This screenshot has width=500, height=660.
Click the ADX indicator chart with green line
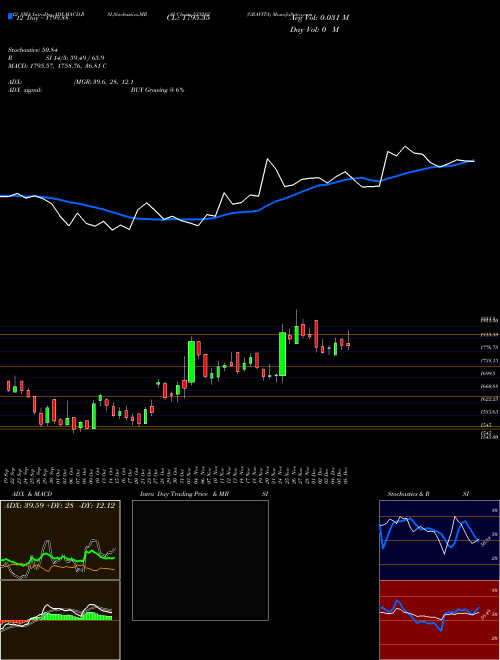point(60,540)
